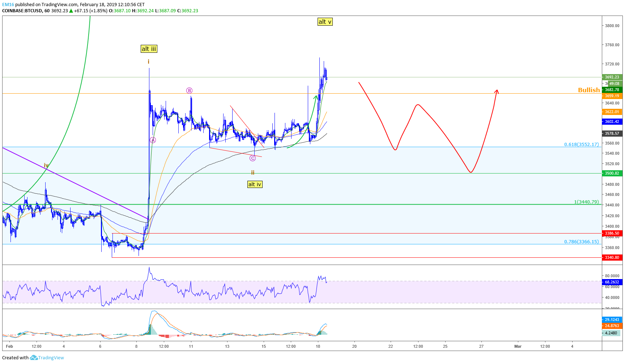Click date 27 on the time axis

pos(481,346)
